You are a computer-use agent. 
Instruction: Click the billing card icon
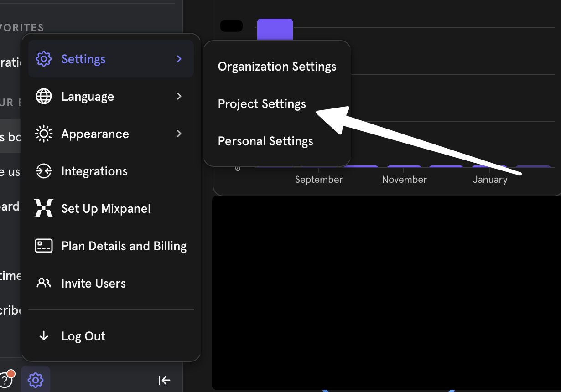[x=44, y=246]
